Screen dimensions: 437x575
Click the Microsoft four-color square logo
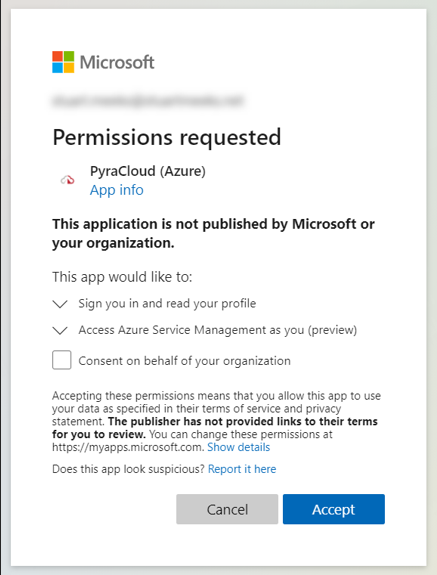coord(63,62)
